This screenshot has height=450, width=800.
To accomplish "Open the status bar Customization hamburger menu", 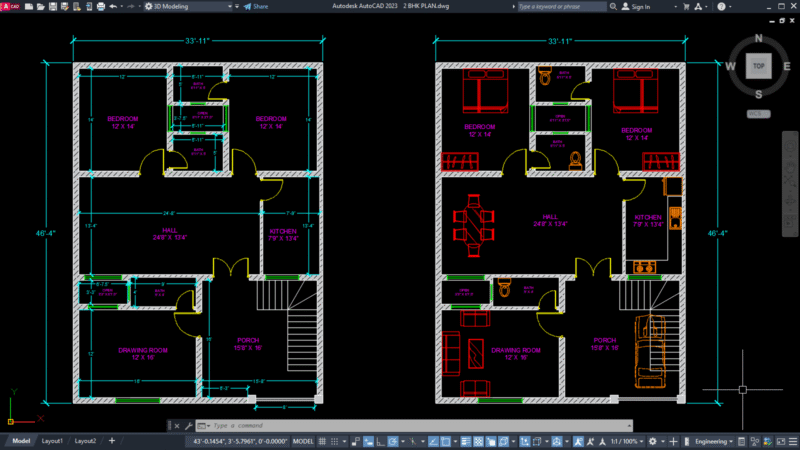I will coord(793,441).
